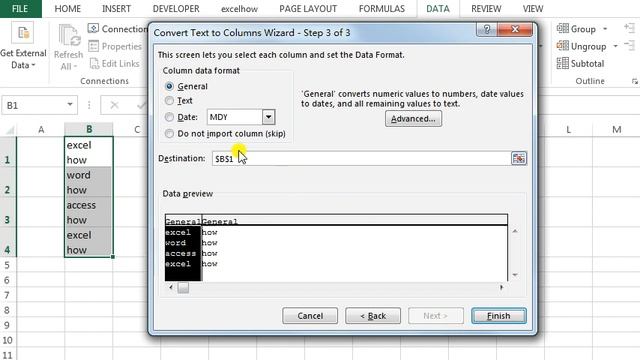This screenshot has width=640, height=360.
Task: Select column B header
Action: [x=89, y=130]
